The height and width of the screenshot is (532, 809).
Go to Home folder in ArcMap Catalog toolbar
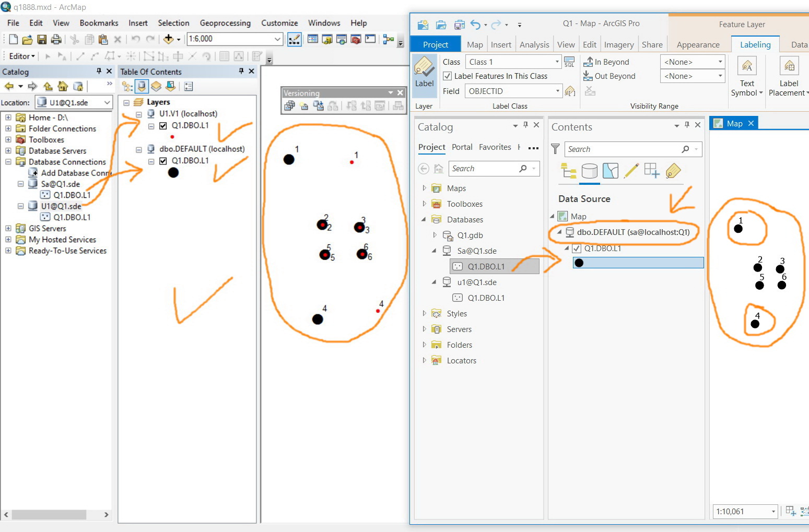coord(63,86)
